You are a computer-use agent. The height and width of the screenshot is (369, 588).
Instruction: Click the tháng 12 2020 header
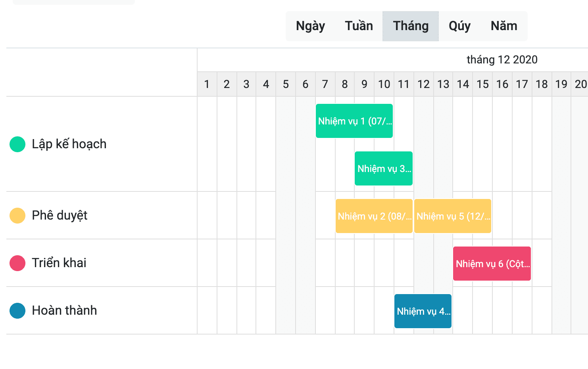(502, 60)
